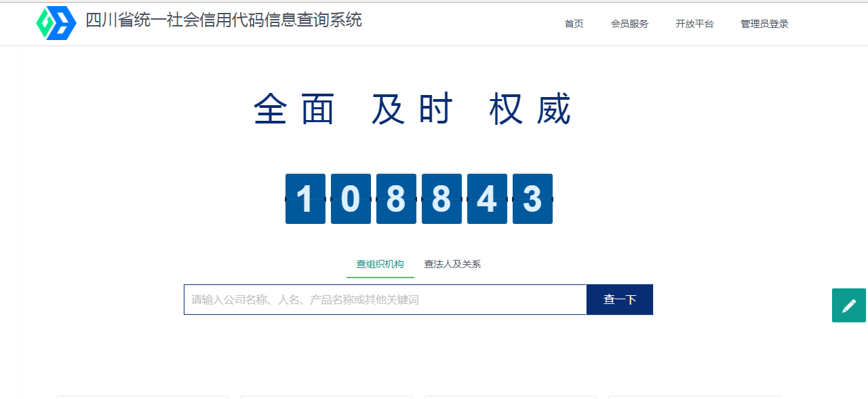The width and height of the screenshot is (868, 399).
Task: Click the site title 四川省统一社会信用代码信息查询系统
Action: coord(224,20)
